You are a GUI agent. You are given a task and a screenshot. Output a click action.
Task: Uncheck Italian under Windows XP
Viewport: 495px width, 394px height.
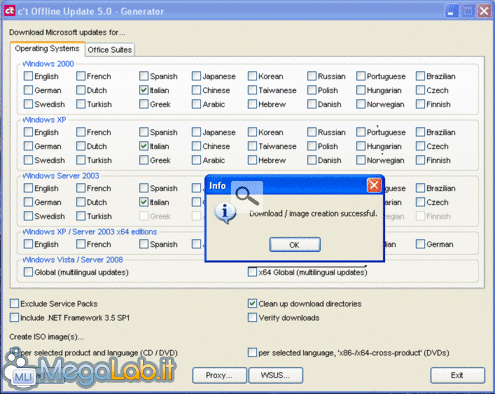tap(144, 146)
